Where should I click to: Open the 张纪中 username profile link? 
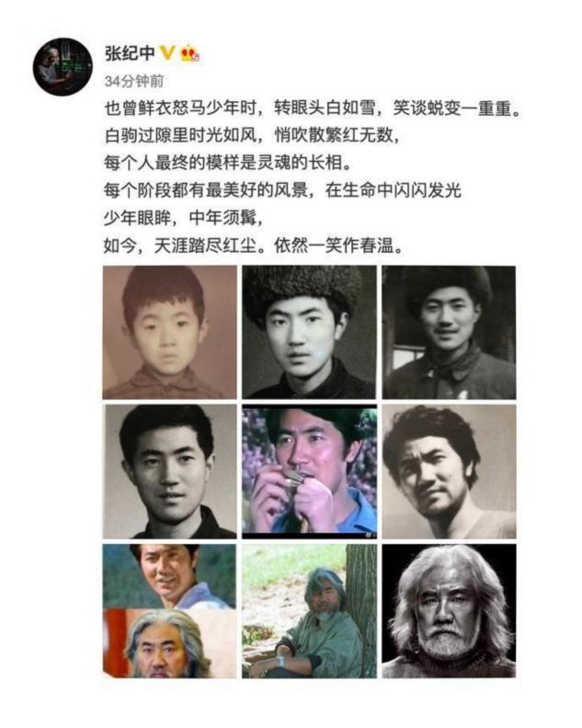130,53
